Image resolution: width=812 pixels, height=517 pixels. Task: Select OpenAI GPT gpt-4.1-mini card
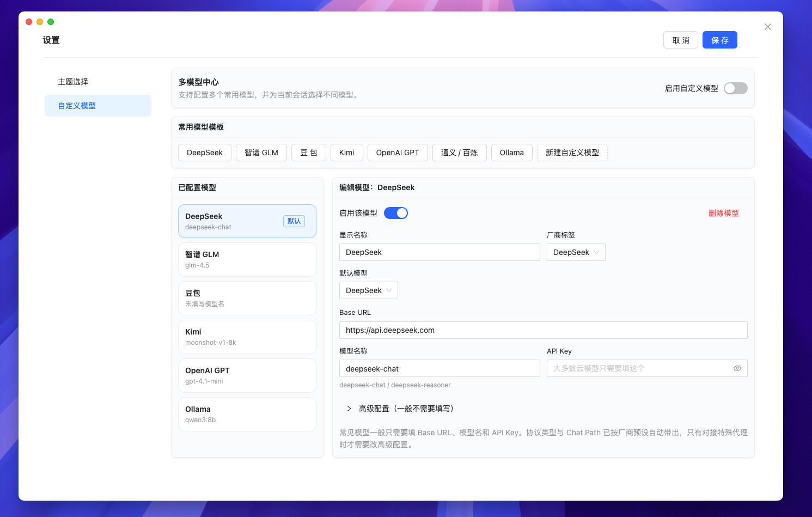click(247, 376)
